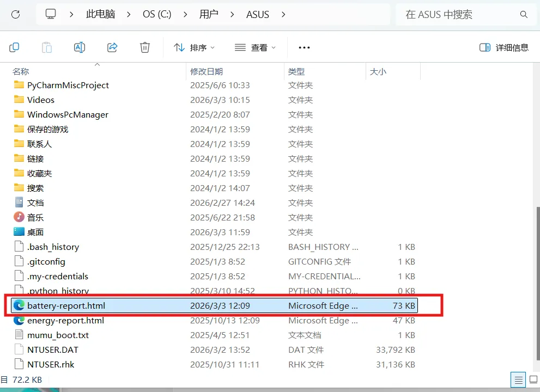Switch to large icons view in status bar

[532, 379]
